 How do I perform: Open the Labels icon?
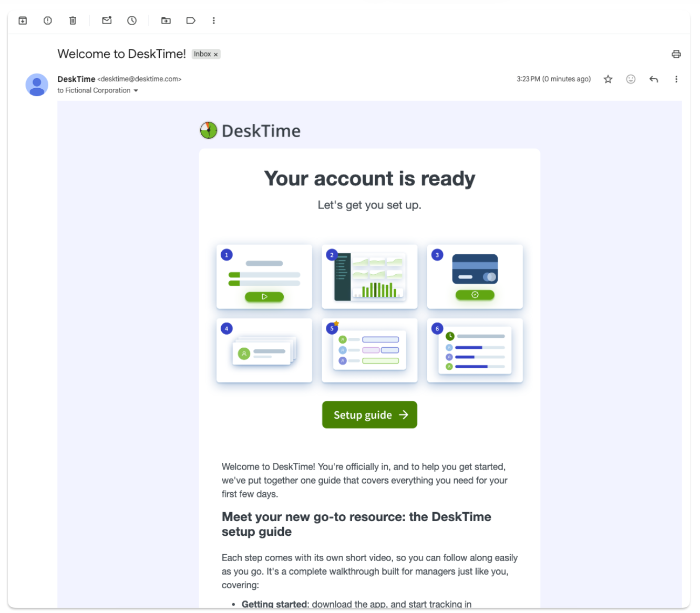point(191,20)
